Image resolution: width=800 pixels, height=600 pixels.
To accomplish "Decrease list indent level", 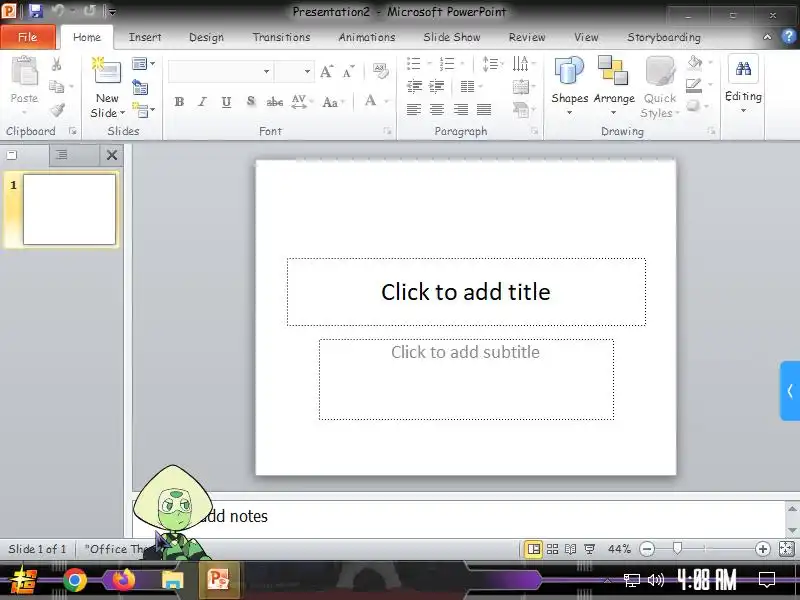I will coord(414,86).
